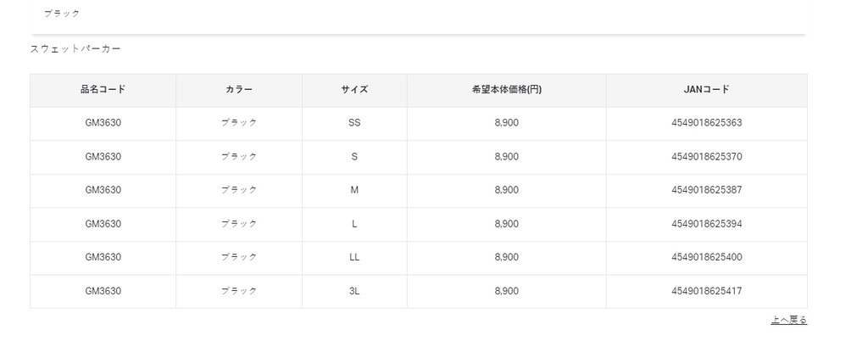Viewport: 868px width, 358px height.
Task: Select JAN code 4549018625363
Action: (706, 123)
